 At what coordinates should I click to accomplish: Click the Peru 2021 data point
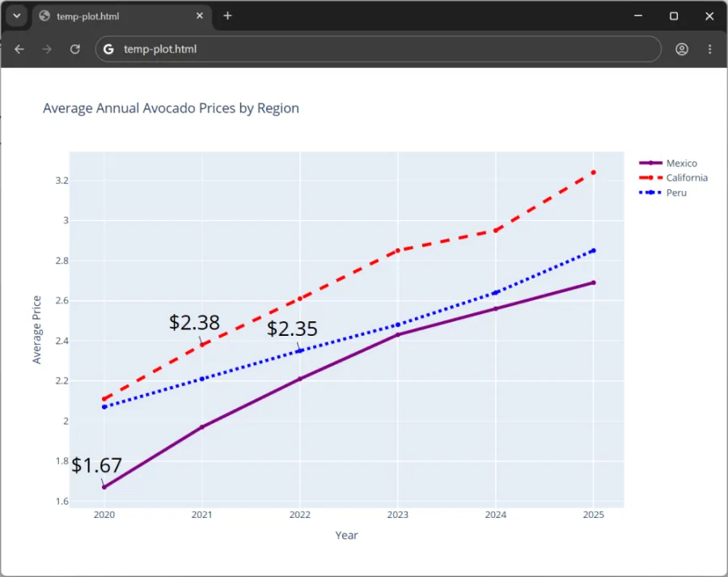coord(202,379)
